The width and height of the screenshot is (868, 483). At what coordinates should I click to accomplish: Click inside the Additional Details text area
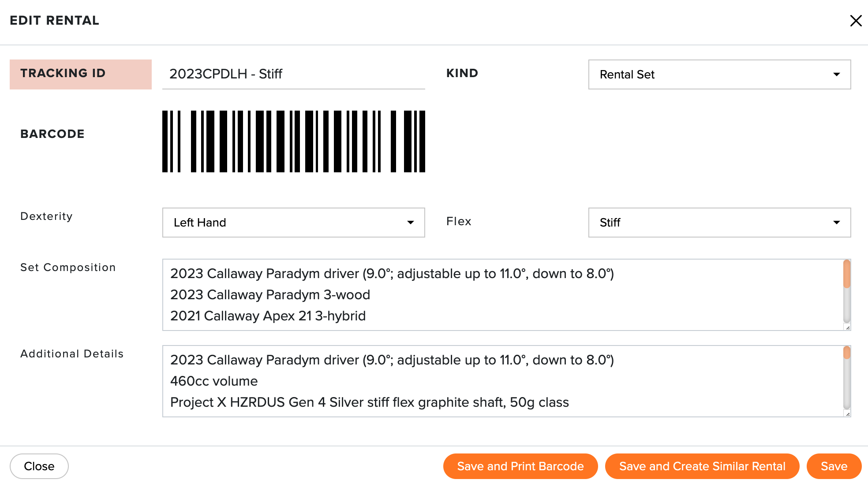tap(502, 381)
